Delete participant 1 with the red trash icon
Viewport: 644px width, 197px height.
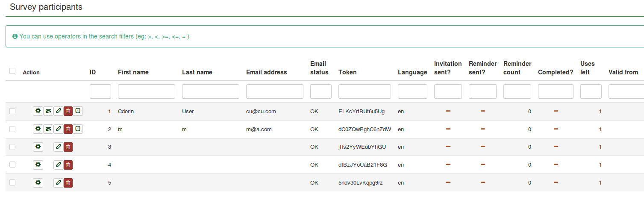(68, 111)
